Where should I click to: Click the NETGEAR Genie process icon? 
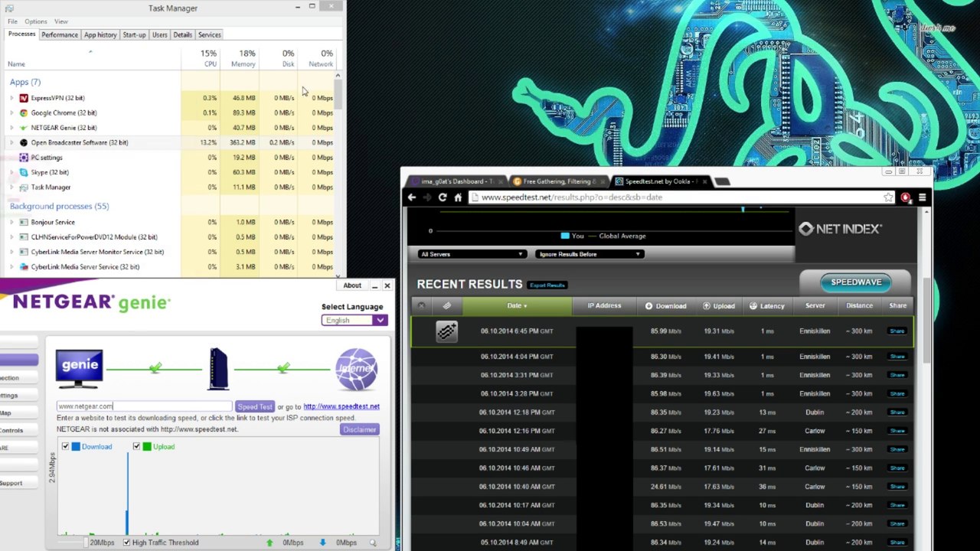pyautogui.click(x=24, y=128)
